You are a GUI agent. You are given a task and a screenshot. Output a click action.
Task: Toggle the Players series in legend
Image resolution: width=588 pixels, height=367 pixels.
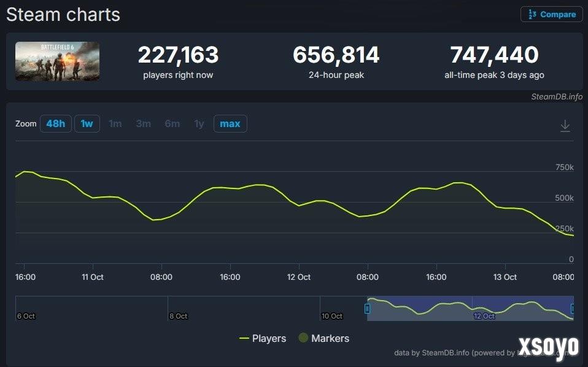pos(263,338)
